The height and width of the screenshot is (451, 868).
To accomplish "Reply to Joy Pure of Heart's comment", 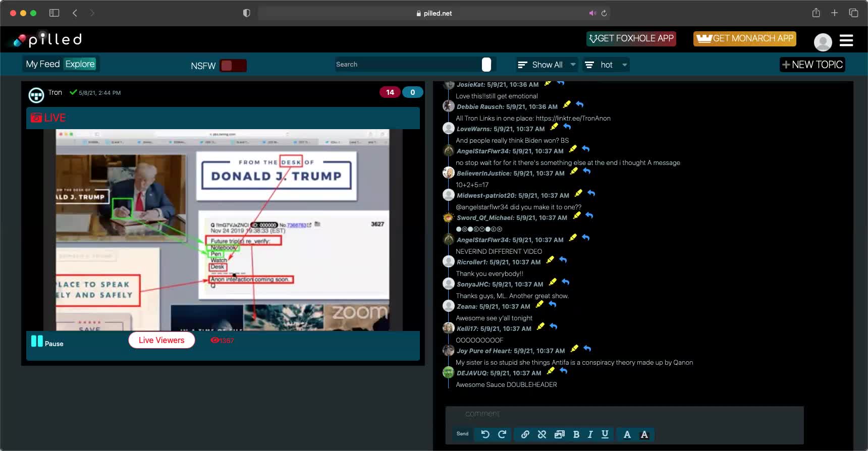I will (587, 349).
